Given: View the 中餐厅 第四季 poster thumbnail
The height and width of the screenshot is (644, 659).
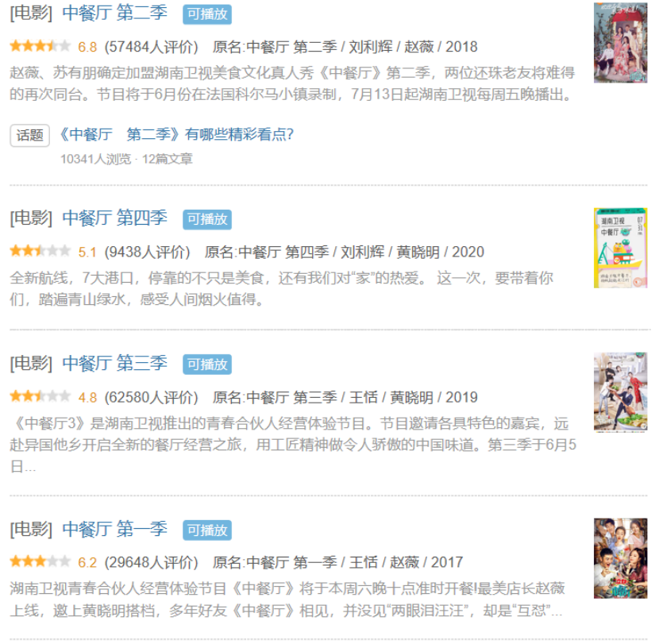Looking at the screenshot, I should [620, 248].
